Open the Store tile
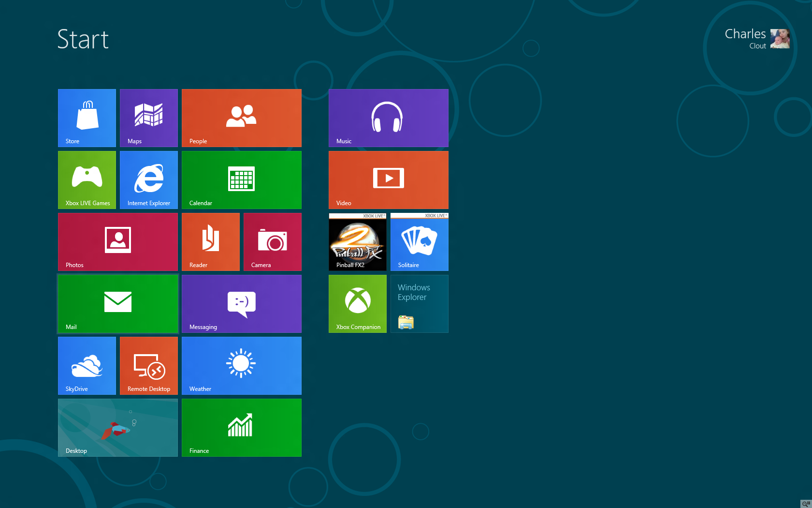 coord(87,118)
